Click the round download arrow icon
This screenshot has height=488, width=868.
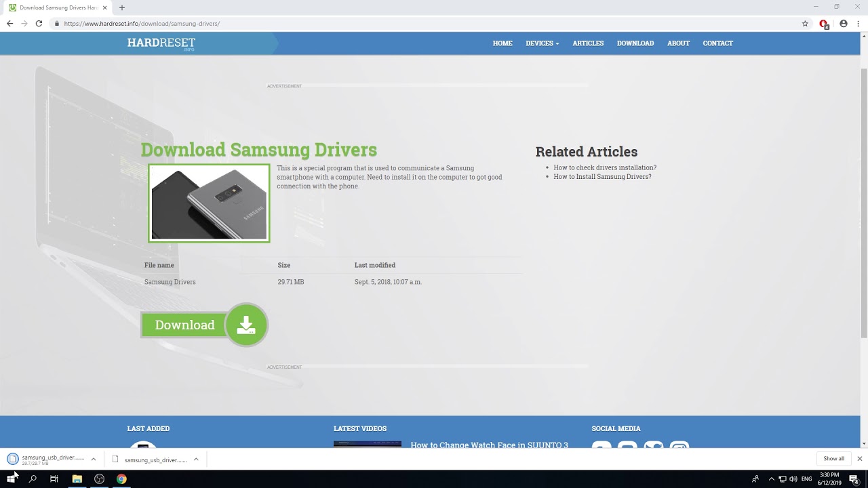click(x=246, y=325)
